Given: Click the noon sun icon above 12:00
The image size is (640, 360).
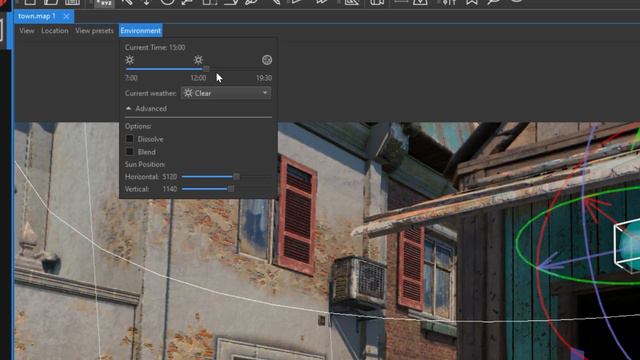Looking at the screenshot, I should (x=198, y=60).
